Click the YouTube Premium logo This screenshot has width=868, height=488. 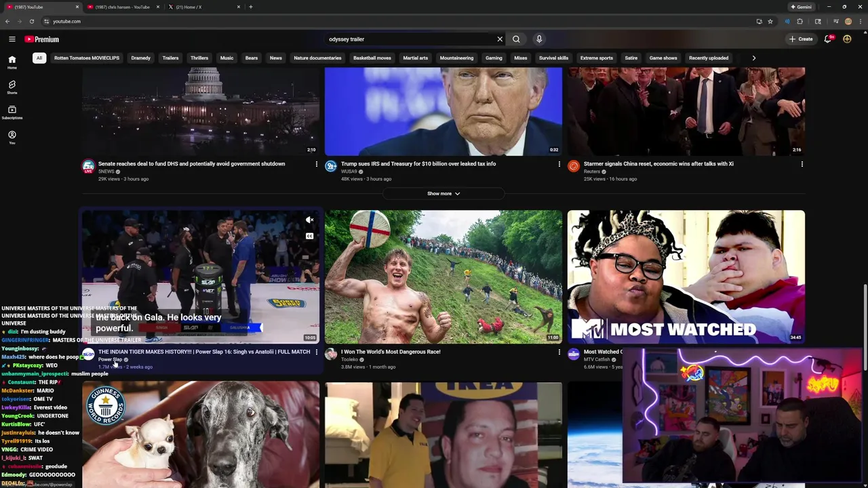pyautogui.click(x=42, y=39)
